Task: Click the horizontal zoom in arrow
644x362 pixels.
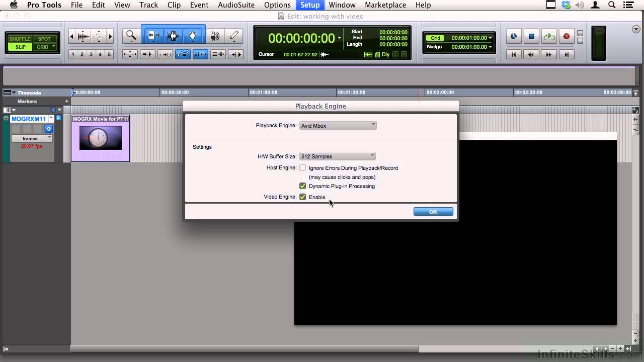Action: (110, 36)
